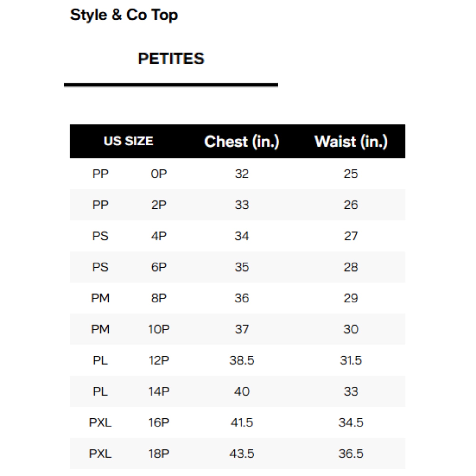Select the PETITES tab
This screenshot has width=476, height=476.
pyautogui.click(x=171, y=59)
